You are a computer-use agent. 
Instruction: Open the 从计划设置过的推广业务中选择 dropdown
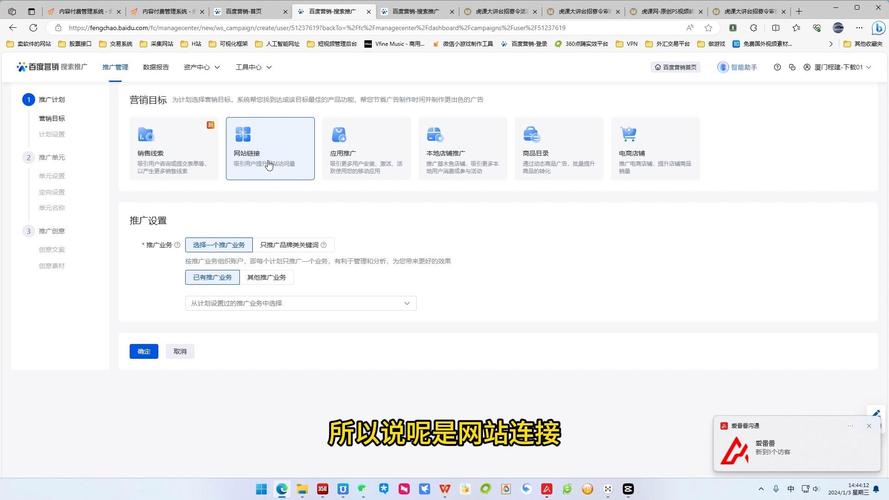300,303
